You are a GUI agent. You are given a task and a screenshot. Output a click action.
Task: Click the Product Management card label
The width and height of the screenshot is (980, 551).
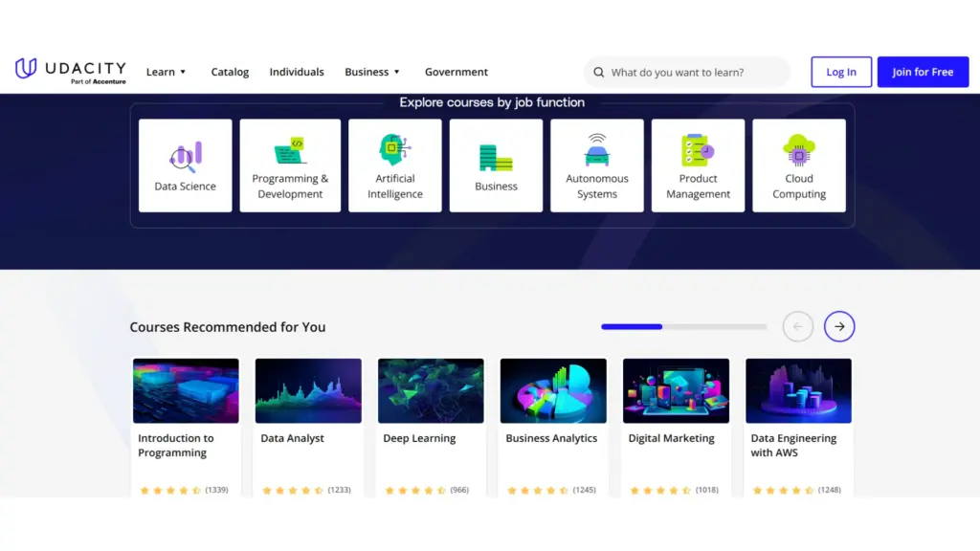[x=698, y=187]
